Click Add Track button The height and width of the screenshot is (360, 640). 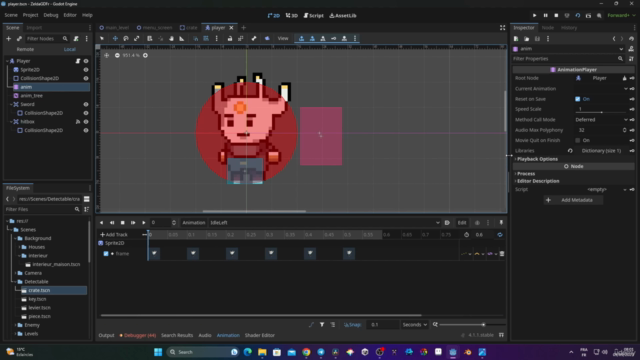tap(114, 235)
